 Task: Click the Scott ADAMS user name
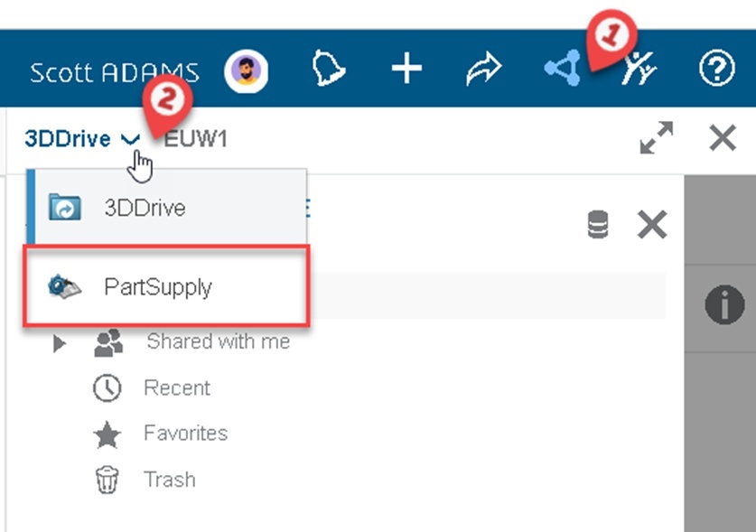pos(115,73)
